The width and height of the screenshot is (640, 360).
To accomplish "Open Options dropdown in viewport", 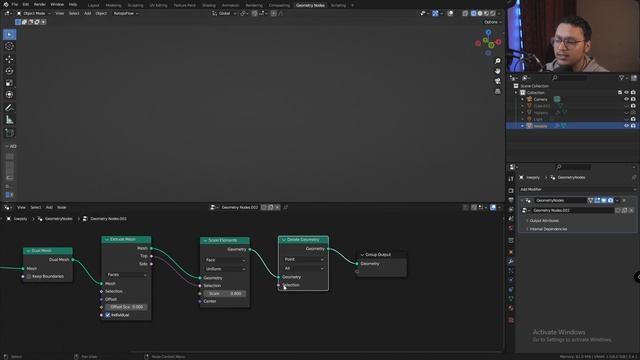I will pos(493,22).
